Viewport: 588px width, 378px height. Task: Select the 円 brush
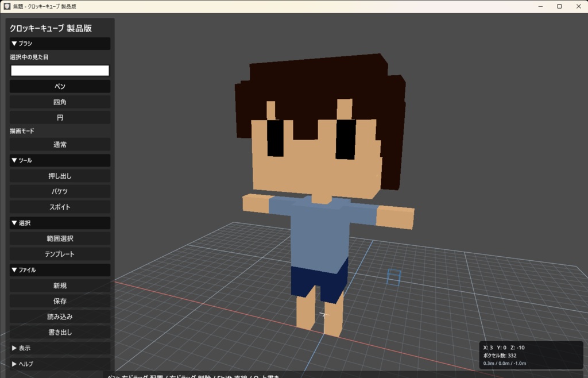point(60,117)
